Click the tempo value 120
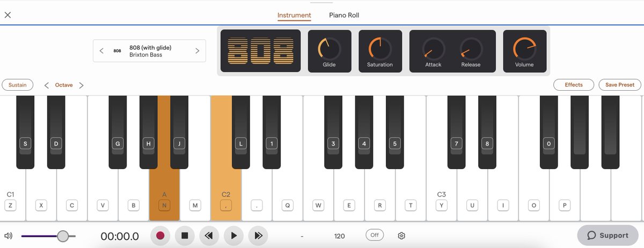644x248 pixels. [339, 236]
